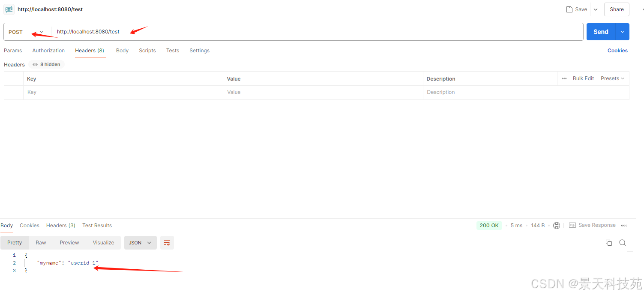Click the Save Response icon button

(x=572, y=226)
